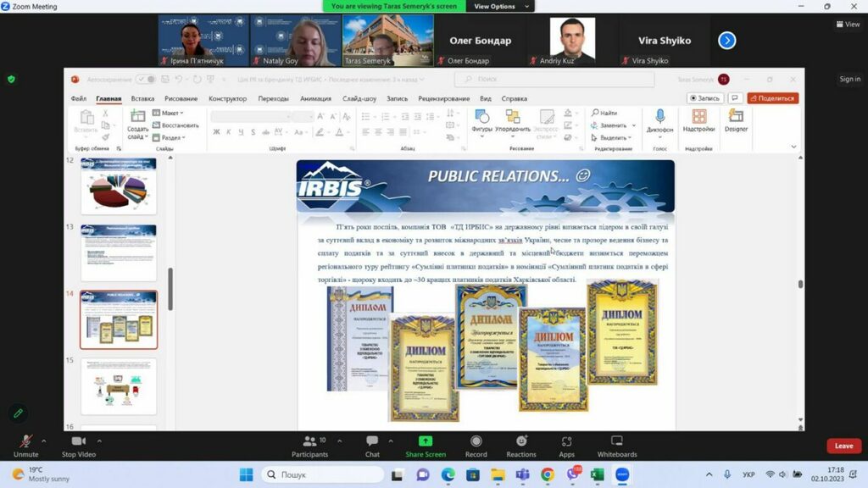Click the red Leave button
This screenshot has height=488, width=868.
843,446
